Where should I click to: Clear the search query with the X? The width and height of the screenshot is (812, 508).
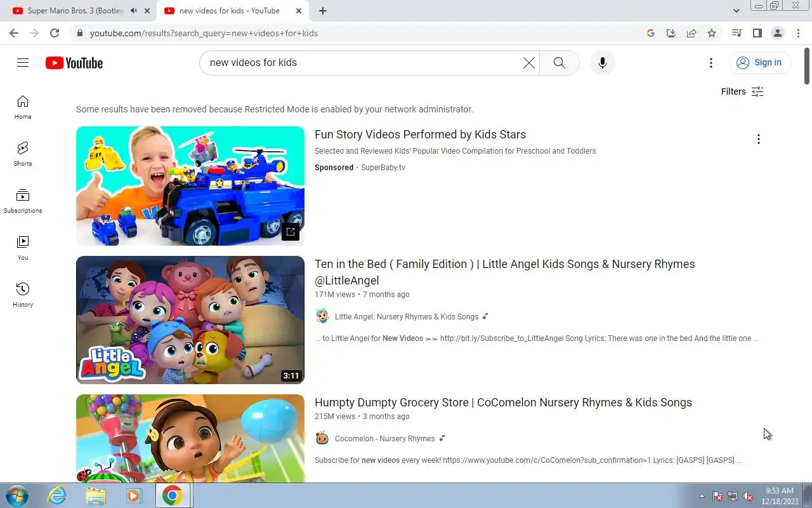[528, 63]
